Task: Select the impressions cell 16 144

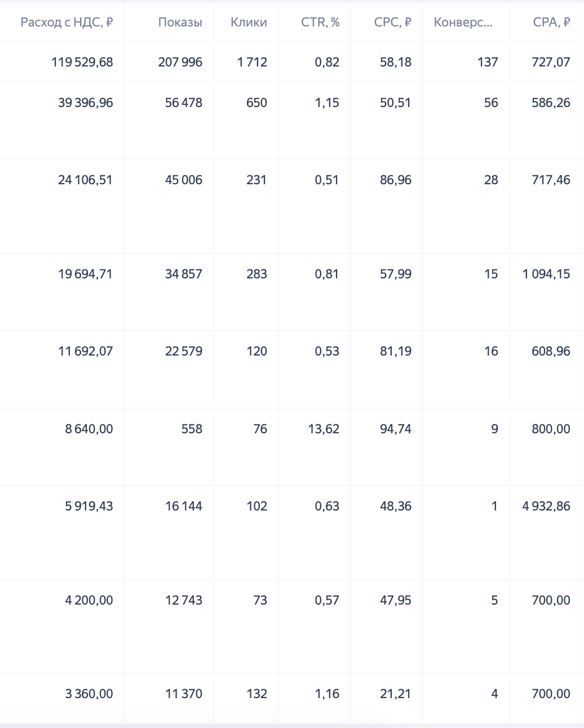Action: click(184, 506)
